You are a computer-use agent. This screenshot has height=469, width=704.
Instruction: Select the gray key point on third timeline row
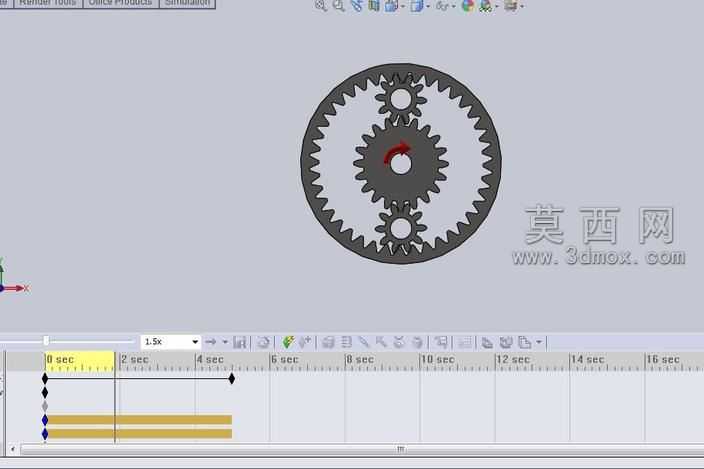pos(45,406)
